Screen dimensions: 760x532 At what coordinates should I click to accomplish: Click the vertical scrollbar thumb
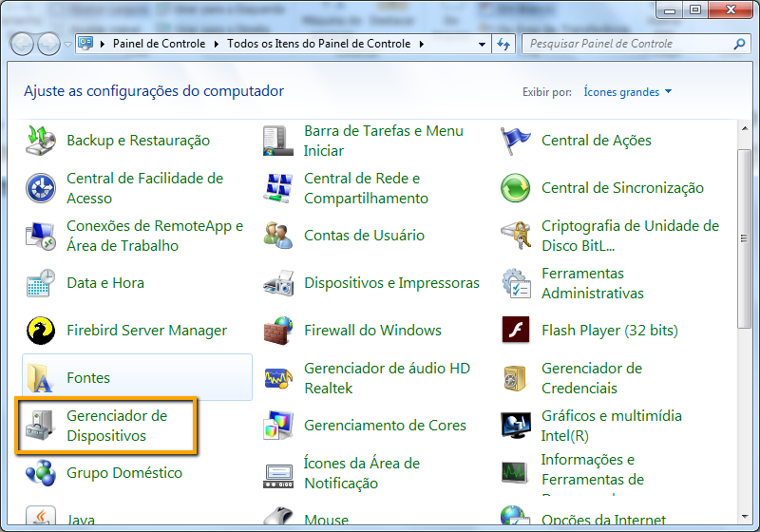pos(745,238)
